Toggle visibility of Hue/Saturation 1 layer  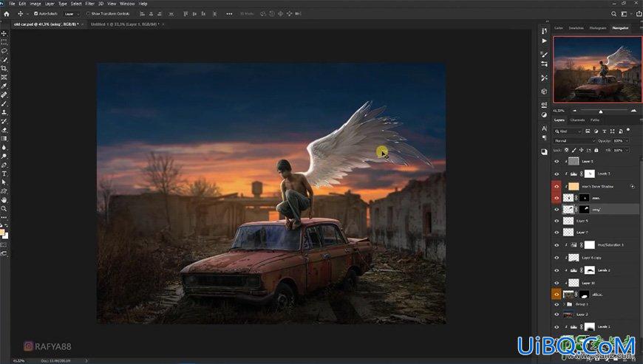(x=557, y=245)
